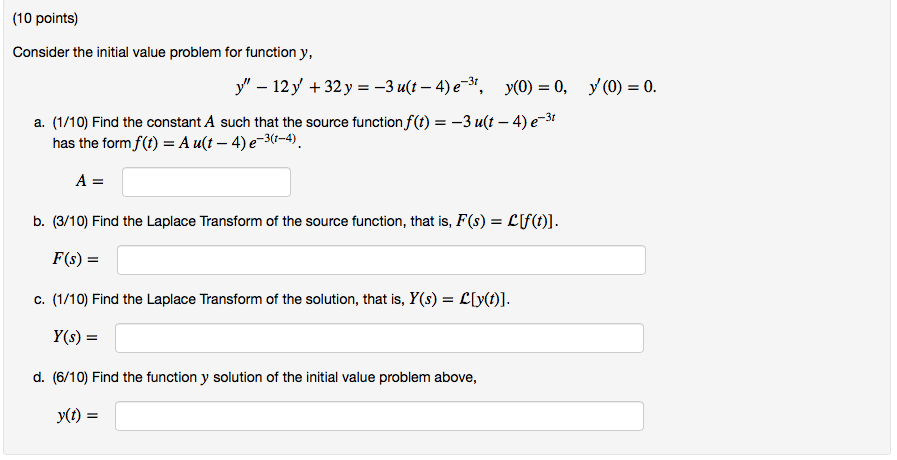Click part c's "Laplace Transform of the solution" text
The image size is (897, 460).
coord(253,299)
